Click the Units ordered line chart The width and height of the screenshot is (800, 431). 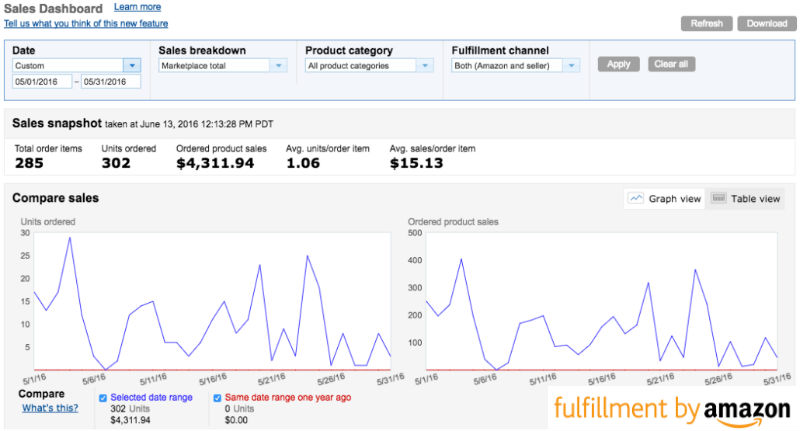coord(210,300)
